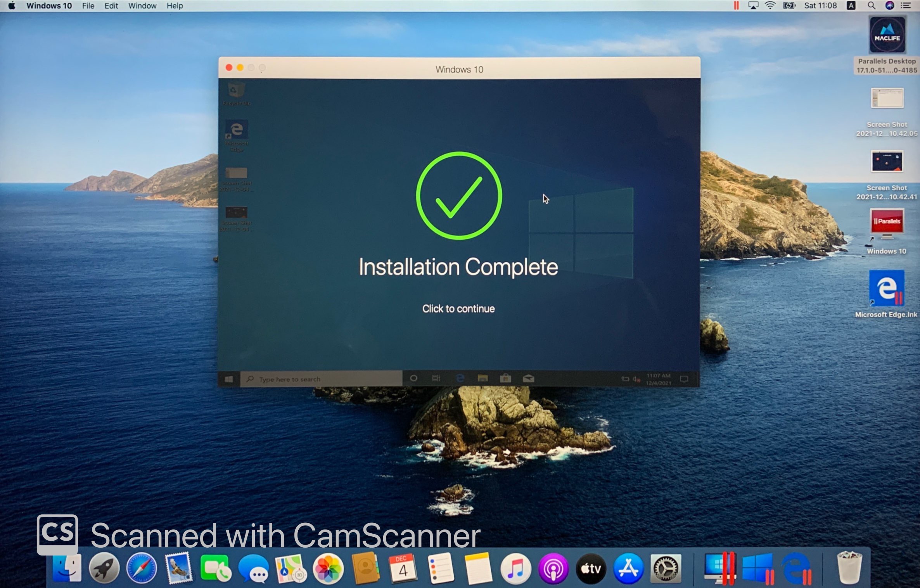Open FaceTime from the Dock
The image size is (920, 588).
216,568
